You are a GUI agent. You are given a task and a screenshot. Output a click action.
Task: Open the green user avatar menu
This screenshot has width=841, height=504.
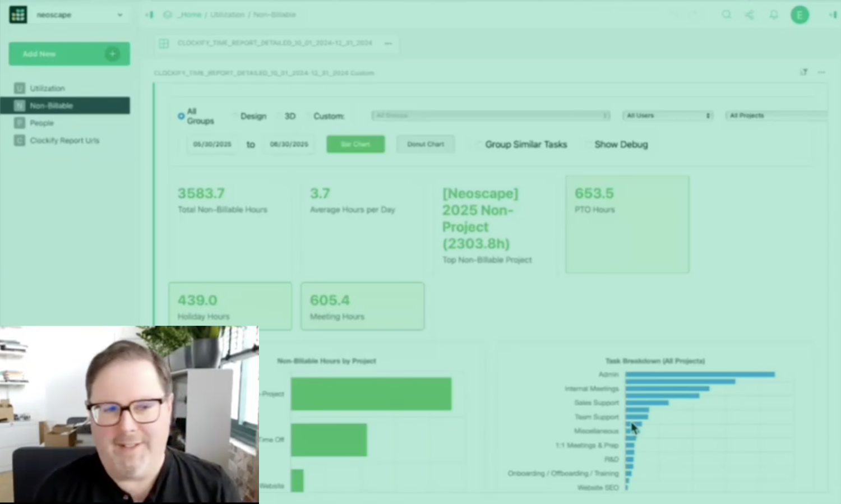(x=800, y=15)
